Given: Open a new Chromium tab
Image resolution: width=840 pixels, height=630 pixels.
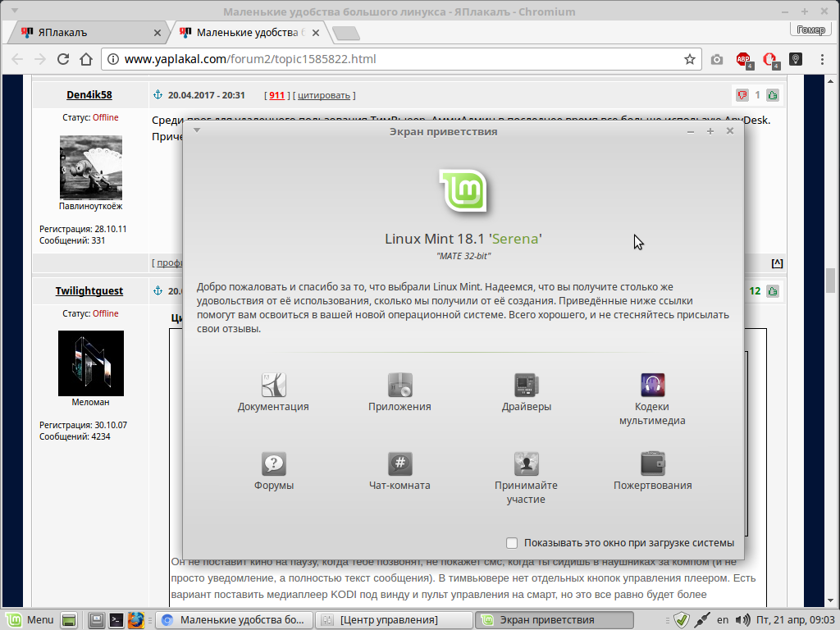Looking at the screenshot, I should pos(346,34).
